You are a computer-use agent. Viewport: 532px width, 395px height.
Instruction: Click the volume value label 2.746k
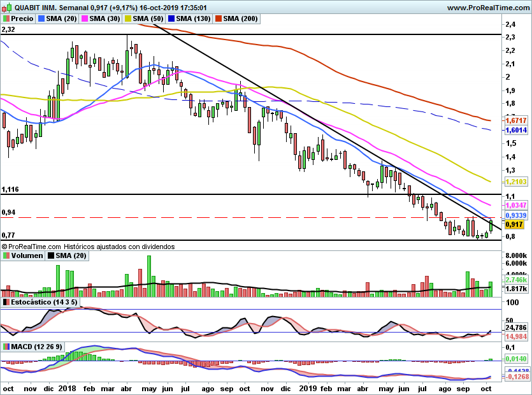click(516, 280)
